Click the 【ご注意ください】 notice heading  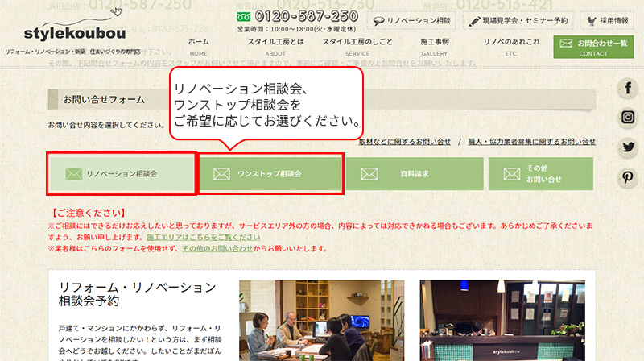click(x=87, y=213)
